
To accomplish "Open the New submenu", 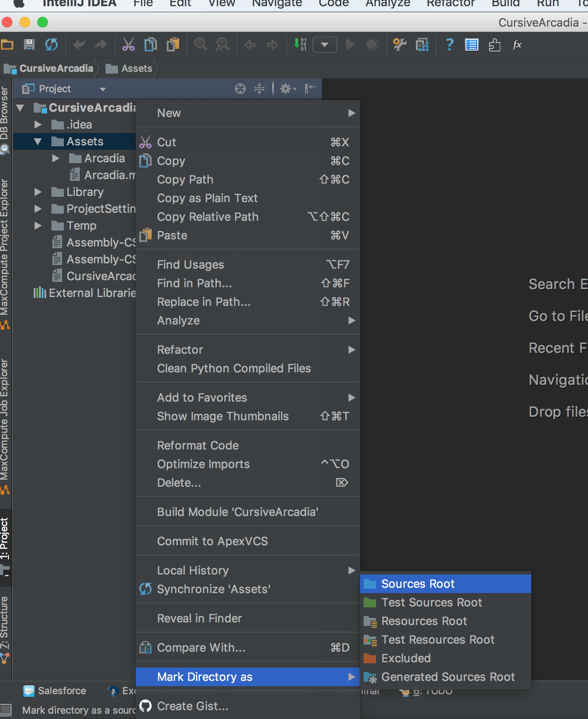I will pyautogui.click(x=247, y=113).
